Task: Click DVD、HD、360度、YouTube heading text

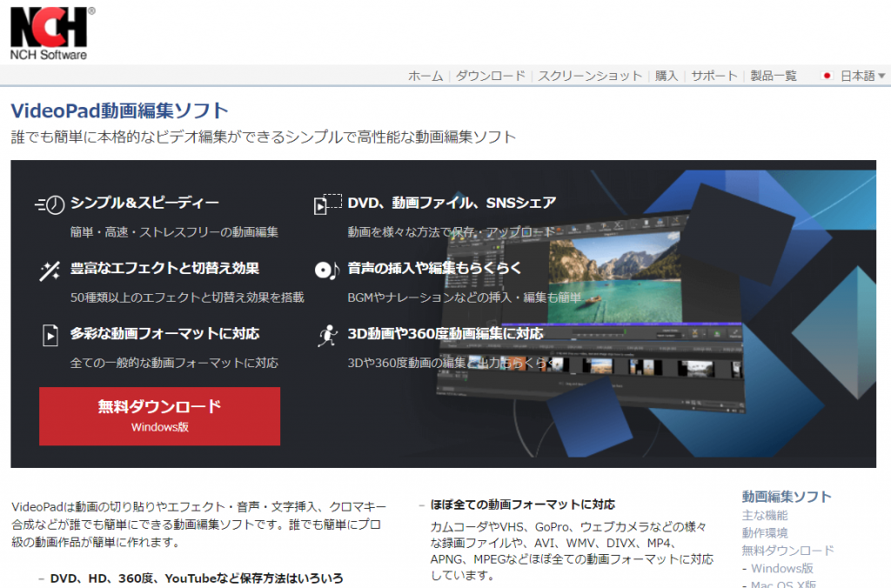Action: pyautogui.click(x=197, y=578)
